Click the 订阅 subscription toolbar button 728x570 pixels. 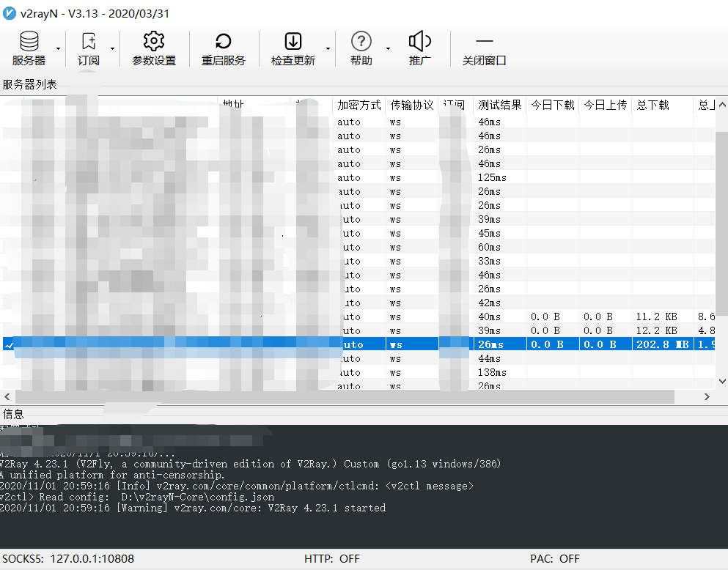click(x=88, y=48)
